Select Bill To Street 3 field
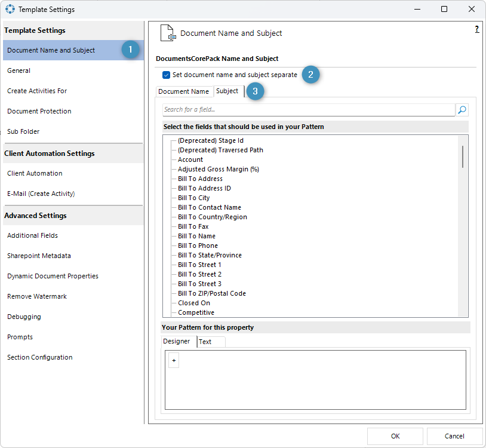The width and height of the screenshot is (486, 448). tap(199, 284)
